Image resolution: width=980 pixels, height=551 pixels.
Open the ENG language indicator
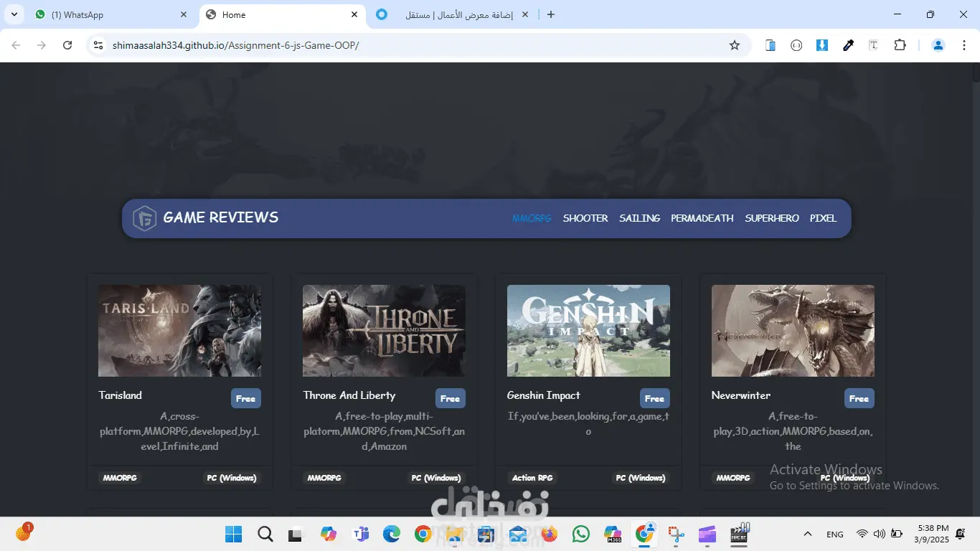835,534
